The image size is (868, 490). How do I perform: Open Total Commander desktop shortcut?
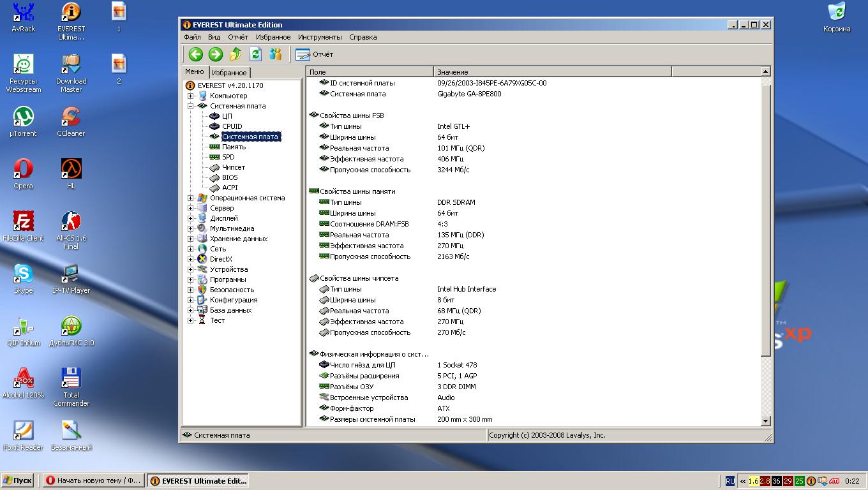[x=71, y=388]
